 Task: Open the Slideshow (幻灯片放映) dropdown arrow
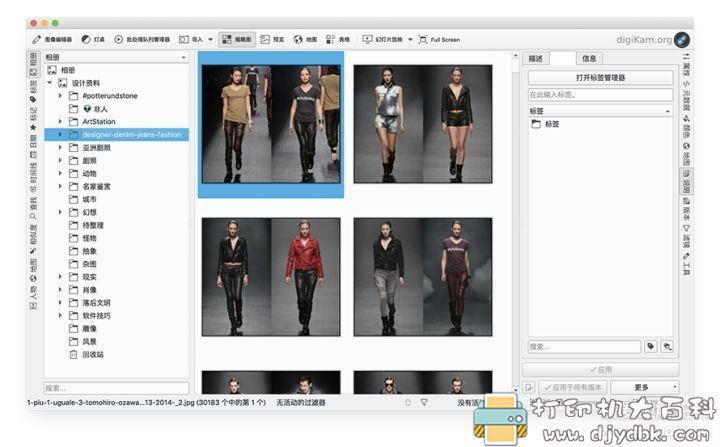coord(410,40)
